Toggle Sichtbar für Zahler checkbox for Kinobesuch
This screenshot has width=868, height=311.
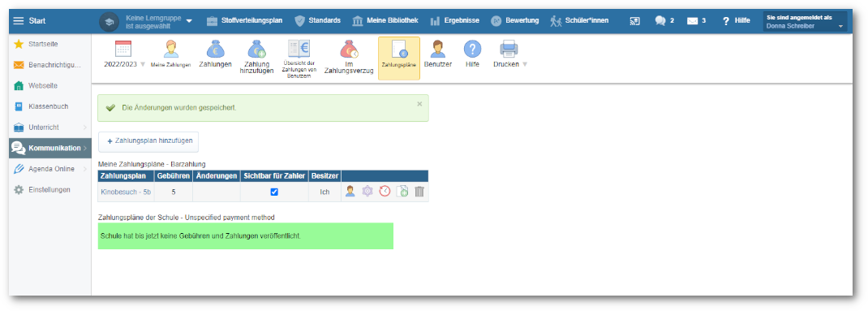coord(274,192)
